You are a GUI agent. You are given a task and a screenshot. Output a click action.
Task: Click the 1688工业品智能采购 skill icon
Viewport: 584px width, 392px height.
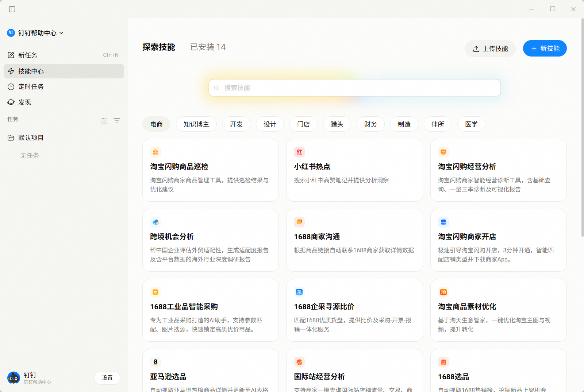[x=155, y=292]
